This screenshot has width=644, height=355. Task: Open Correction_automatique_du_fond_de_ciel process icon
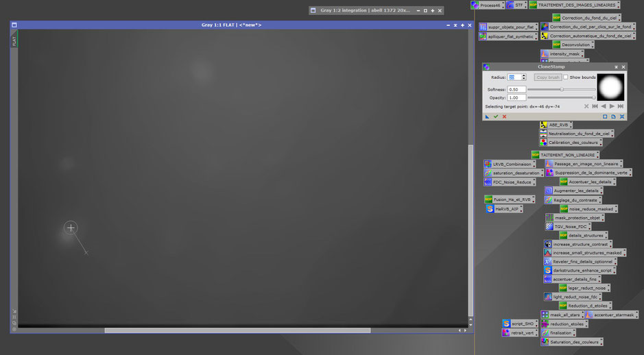click(587, 36)
